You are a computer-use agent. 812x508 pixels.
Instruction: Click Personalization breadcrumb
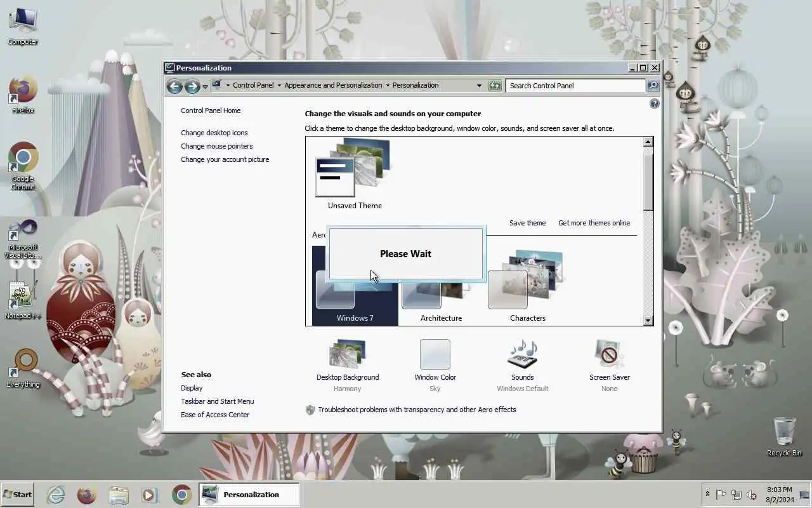click(x=416, y=85)
